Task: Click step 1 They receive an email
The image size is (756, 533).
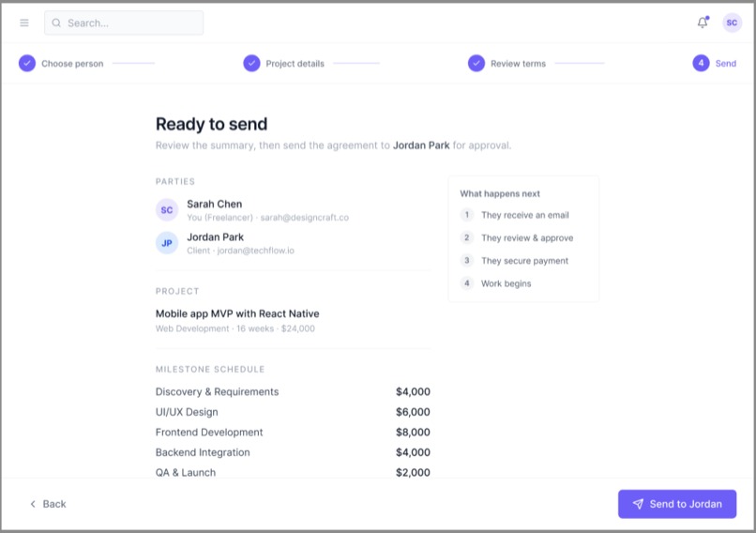Action: [515, 215]
